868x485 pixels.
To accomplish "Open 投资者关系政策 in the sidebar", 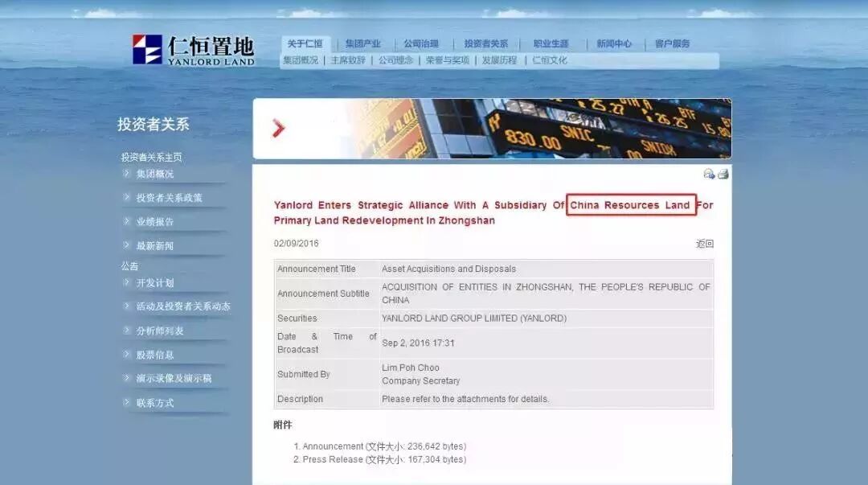I will tap(170, 198).
